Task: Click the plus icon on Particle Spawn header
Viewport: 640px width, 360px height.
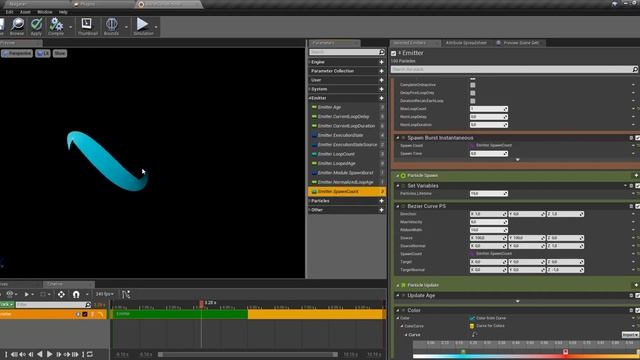Action: [x=636, y=175]
